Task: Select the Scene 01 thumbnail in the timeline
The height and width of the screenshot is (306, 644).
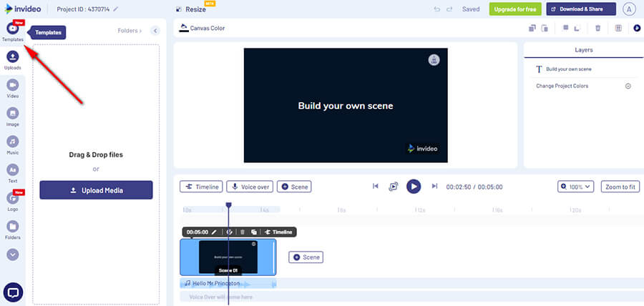Action: click(228, 257)
